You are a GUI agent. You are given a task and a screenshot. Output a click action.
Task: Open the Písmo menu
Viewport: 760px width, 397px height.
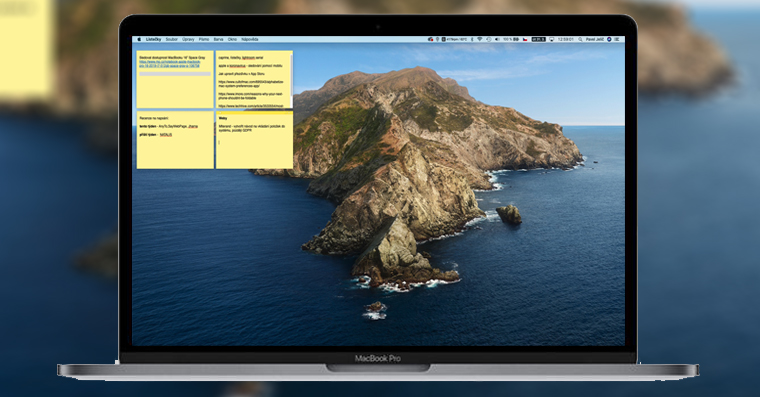point(204,39)
